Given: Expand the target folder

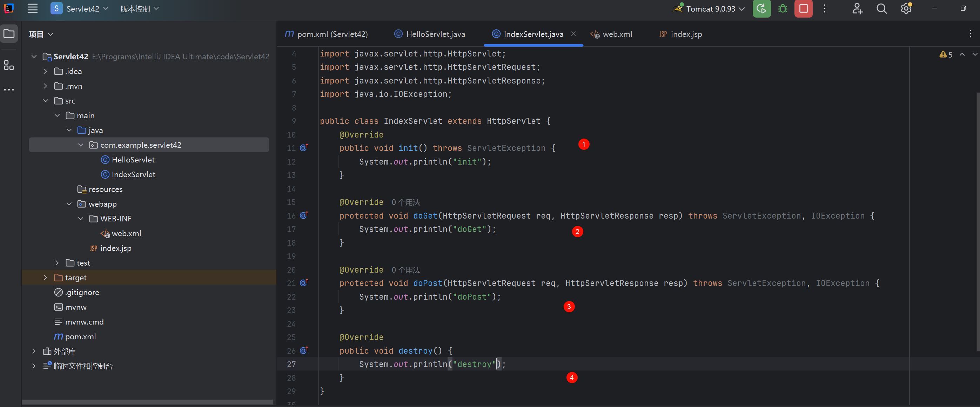Looking at the screenshot, I should tap(45, 278).
